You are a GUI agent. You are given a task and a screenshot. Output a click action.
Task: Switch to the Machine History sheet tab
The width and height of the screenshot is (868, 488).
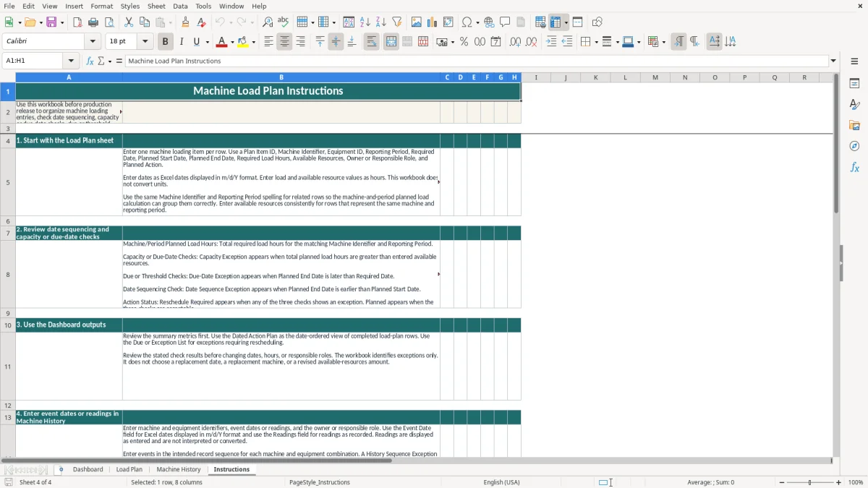[179, 469]
